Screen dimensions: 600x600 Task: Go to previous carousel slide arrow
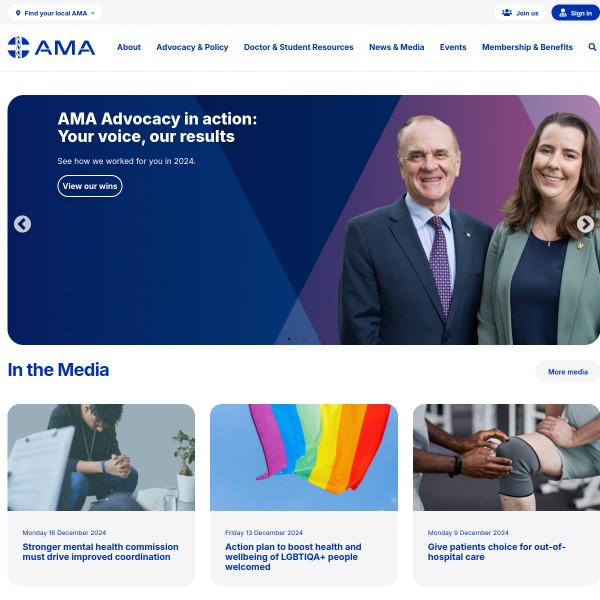click(23, 224)
